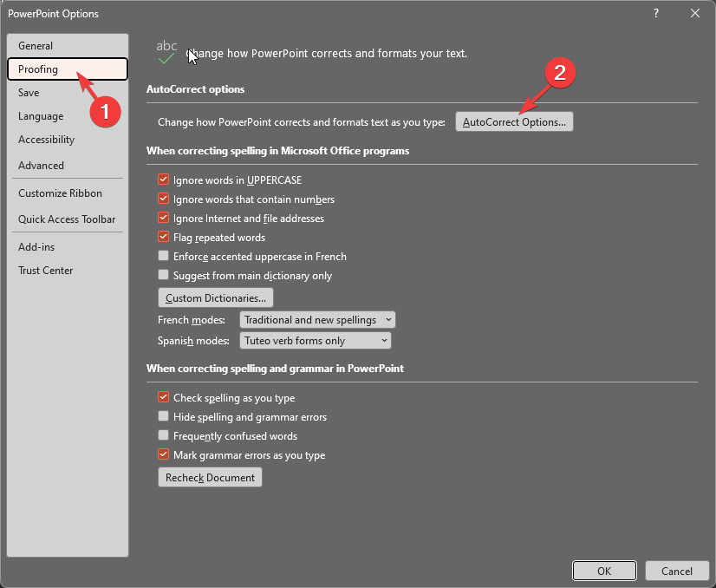716x588 pixels.
Task: Click the PowerPoint Options title text
Action: tap(53, 14)
